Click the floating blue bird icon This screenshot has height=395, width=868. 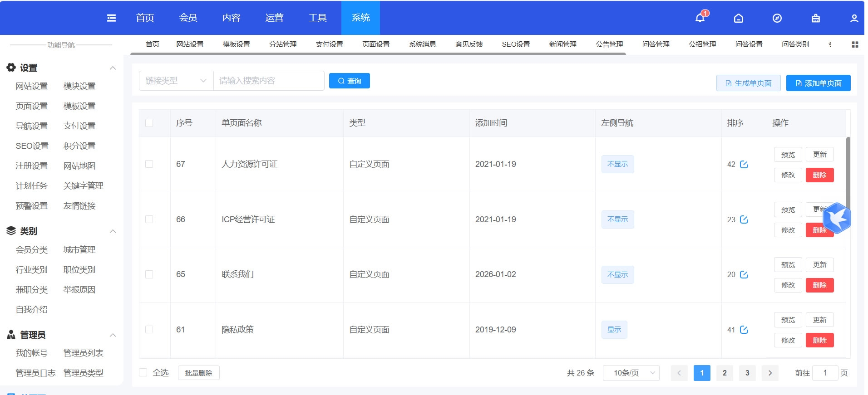point(837,218)
